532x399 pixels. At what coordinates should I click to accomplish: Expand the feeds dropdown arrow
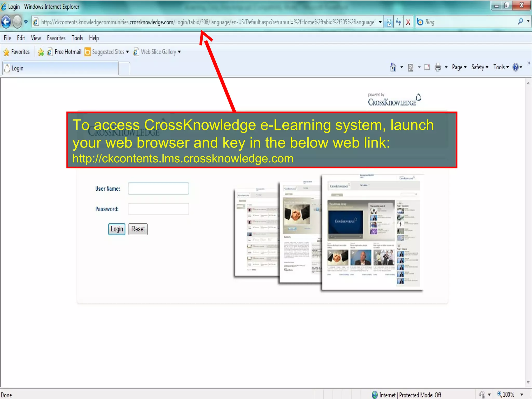[419, 68]
